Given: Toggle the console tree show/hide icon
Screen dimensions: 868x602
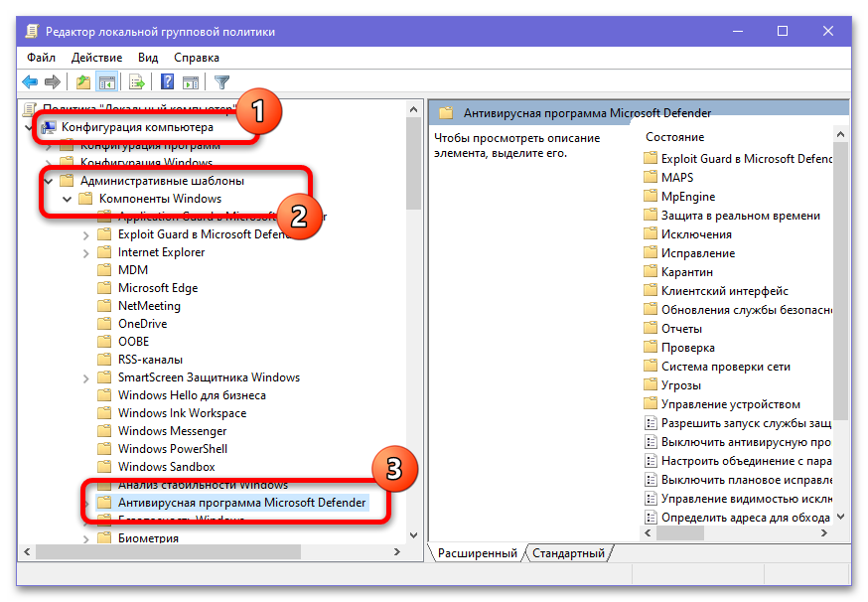Looking at the screenshot, I should pos(107,82).
